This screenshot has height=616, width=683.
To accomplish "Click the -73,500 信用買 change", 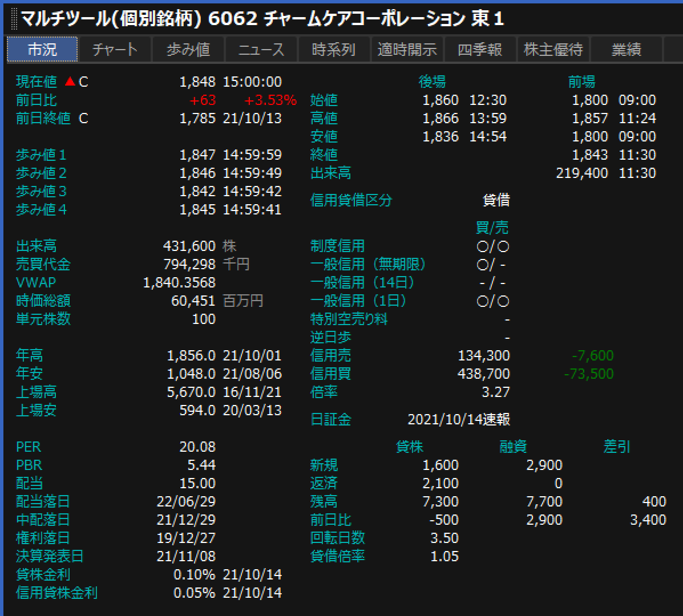I will [588, 374].
